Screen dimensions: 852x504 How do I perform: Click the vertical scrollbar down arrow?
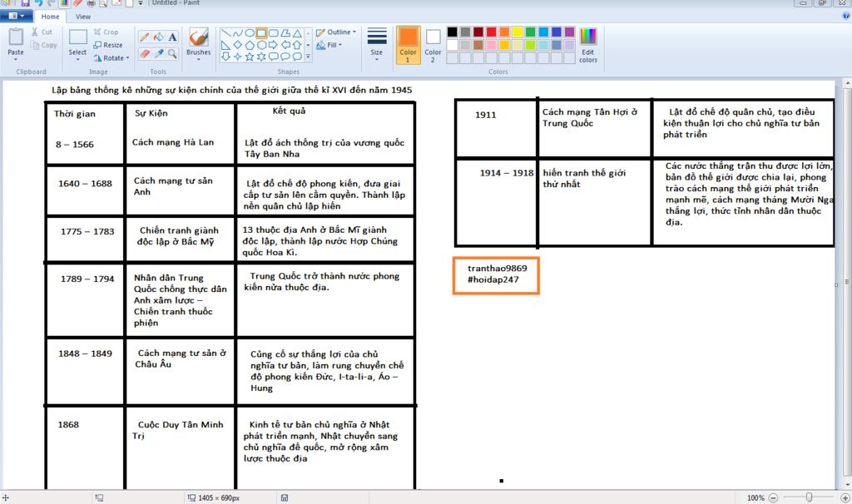click(x=847, y=484)
